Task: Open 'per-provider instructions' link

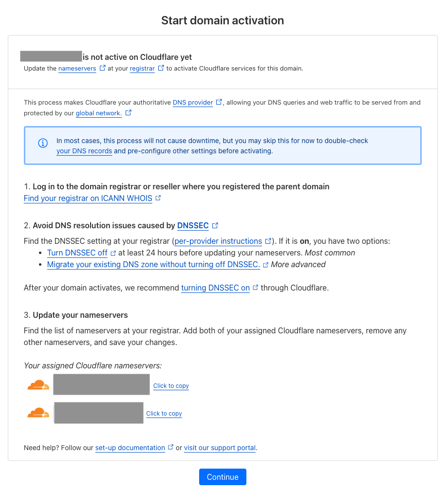Action: pos(218,241)
